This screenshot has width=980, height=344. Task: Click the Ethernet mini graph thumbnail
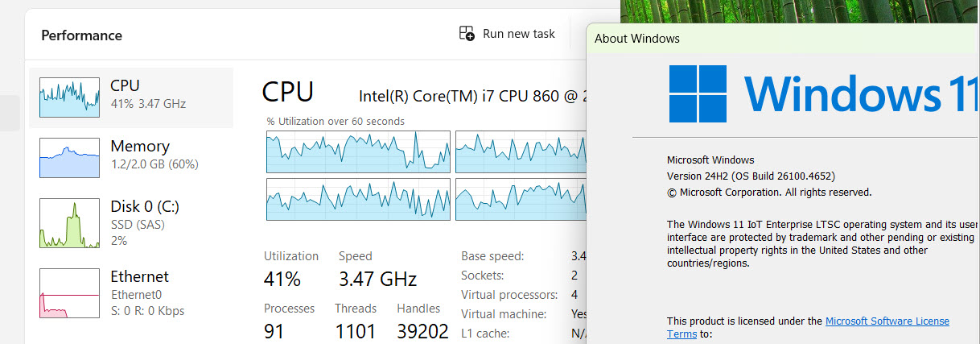tap(69, 293)
